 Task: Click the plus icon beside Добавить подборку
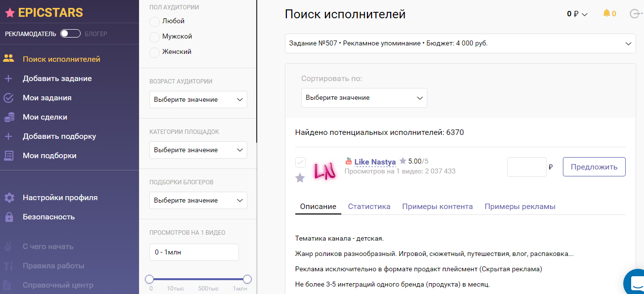[x=8, y=136]
